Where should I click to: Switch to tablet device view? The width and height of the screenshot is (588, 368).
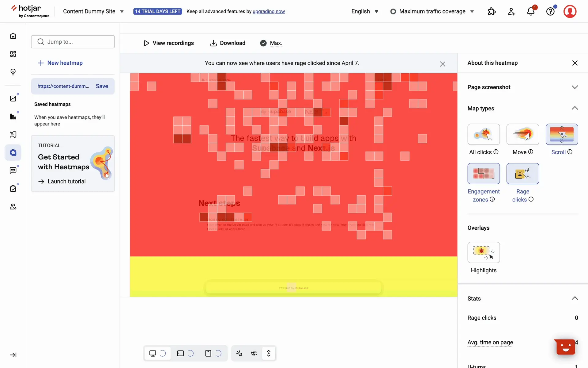(x=180, y=353)
